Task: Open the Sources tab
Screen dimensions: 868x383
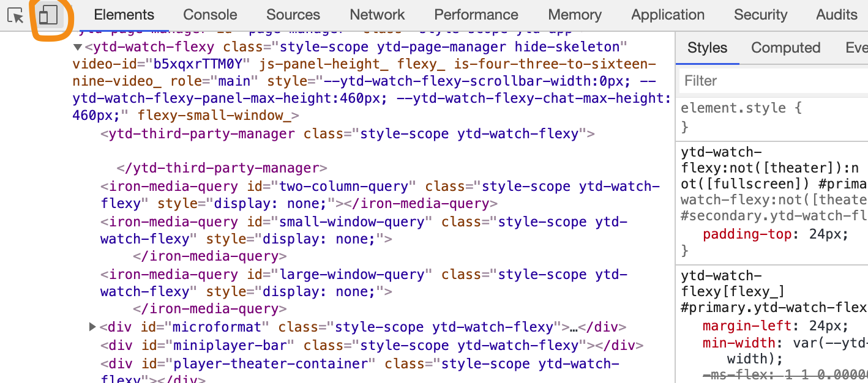Action: click(293, 15)
